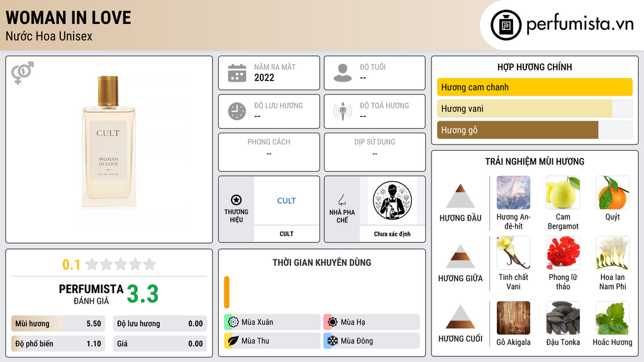Click the Hương cuối pyramid icon
The height and width of the screenshot is (362, 644).
click(x=460, y=317)
